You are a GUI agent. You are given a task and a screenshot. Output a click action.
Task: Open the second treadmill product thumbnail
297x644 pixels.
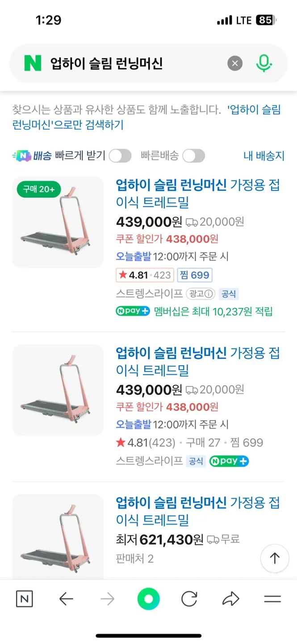coord(58,390)
